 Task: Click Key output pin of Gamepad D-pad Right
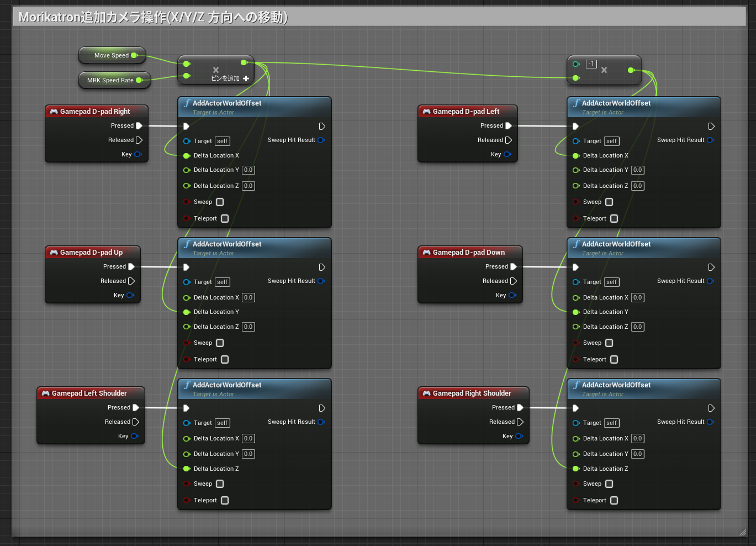pos(138,154)
